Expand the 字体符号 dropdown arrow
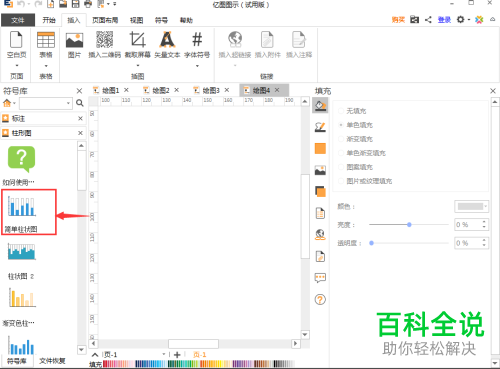Image resolution: width=500 pixels, height=369 pixels. [x=197, y=66]
